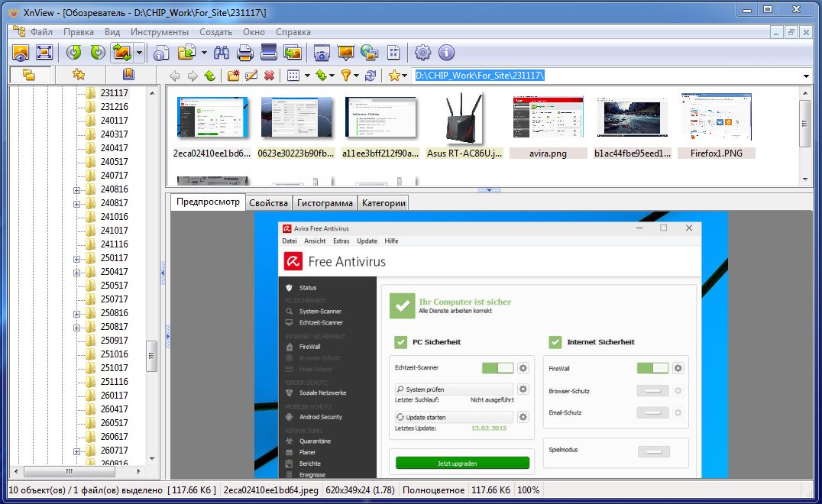The width and height of the screenshot is (822, 504).
Task: Open settings via the gear icon
Action: click(422, 53)
